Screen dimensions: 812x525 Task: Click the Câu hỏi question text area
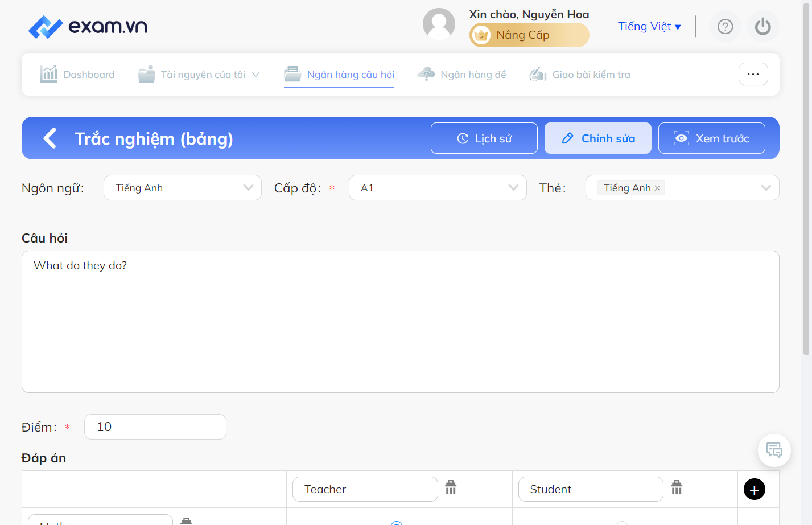click(401, 322)
